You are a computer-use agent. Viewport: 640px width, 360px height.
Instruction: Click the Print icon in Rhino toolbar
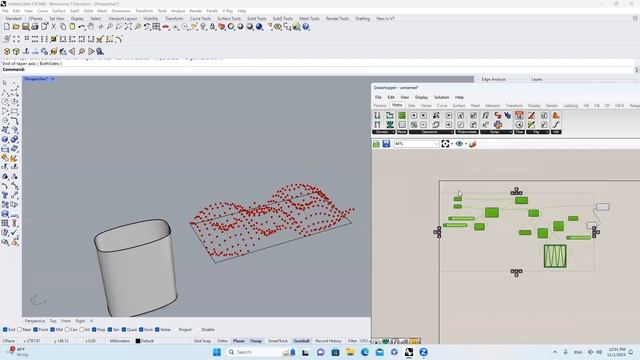35,27
